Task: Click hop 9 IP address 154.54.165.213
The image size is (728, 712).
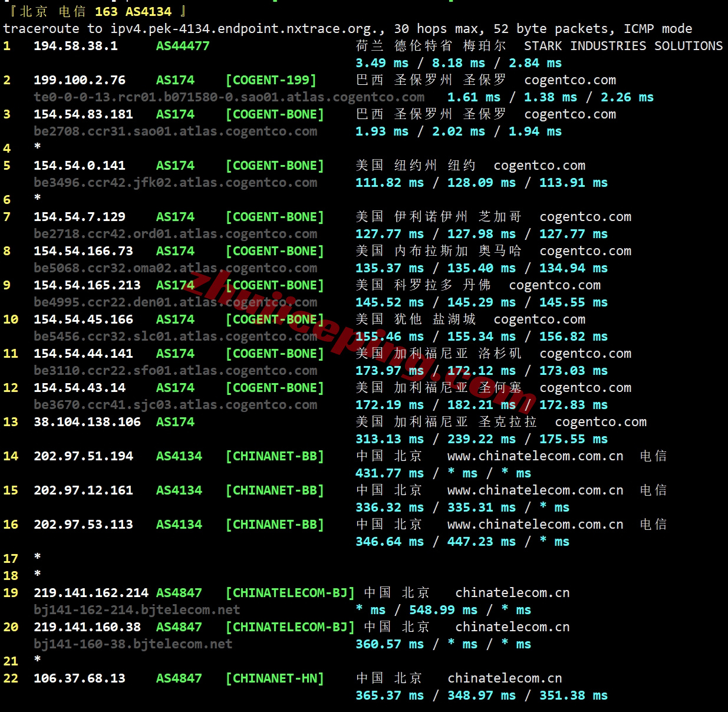Action: (87, 285)
